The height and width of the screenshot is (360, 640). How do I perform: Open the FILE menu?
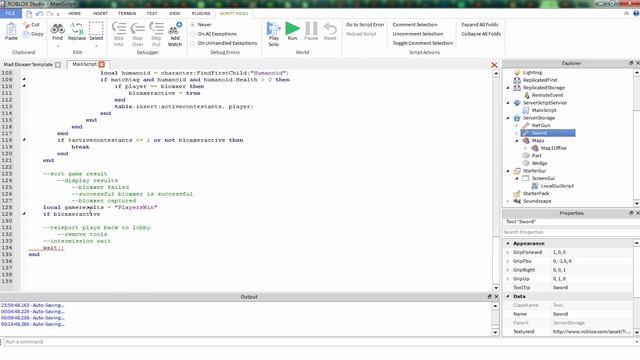(x=11, y=13)
